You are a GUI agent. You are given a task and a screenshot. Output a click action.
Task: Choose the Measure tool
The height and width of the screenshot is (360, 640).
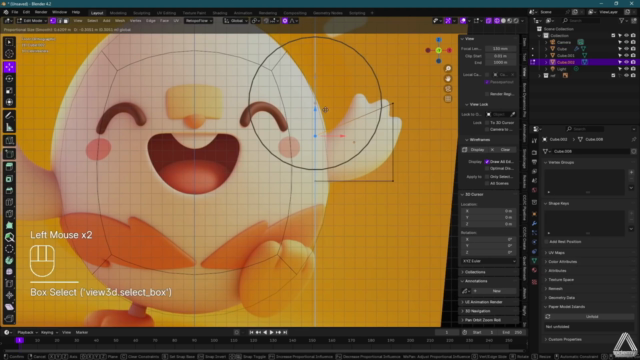tap(9, 128)
